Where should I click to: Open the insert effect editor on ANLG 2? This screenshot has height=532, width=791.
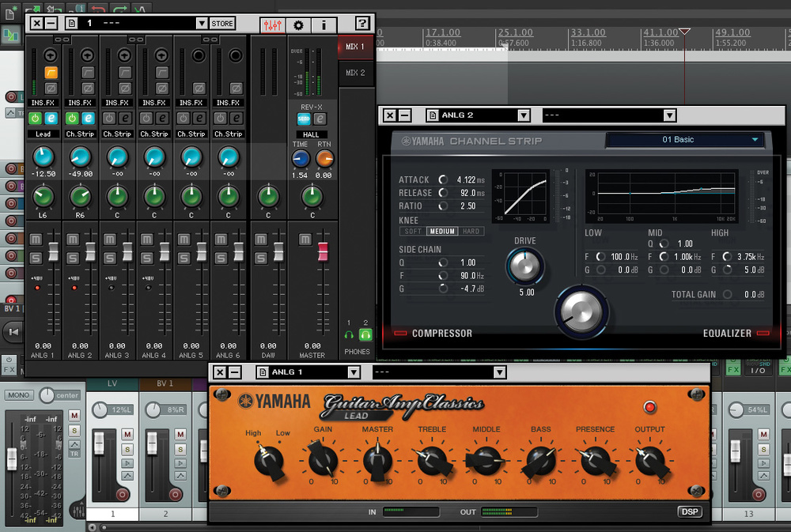click(89, 119)
